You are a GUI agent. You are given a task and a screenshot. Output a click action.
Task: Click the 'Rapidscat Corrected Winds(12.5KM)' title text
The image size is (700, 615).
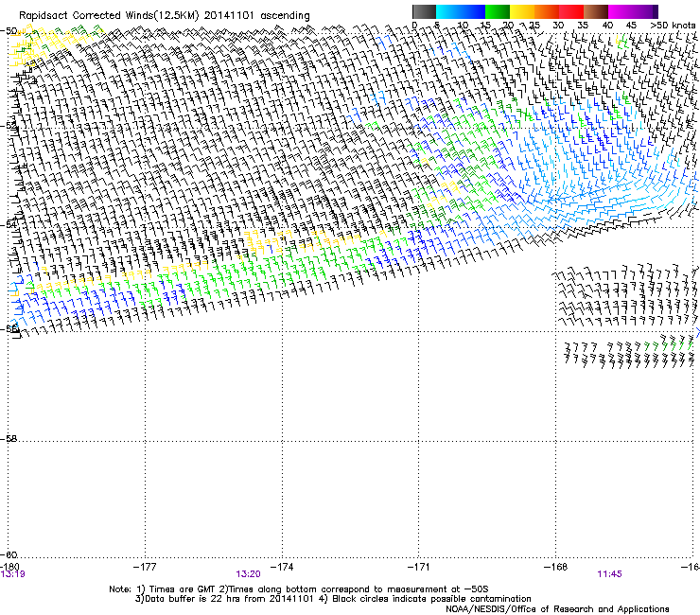coord(109,16)
